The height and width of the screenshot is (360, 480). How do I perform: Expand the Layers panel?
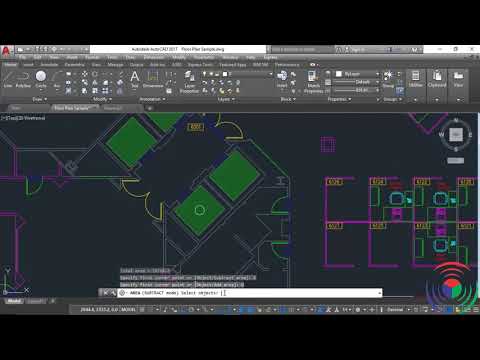(226, 99)
